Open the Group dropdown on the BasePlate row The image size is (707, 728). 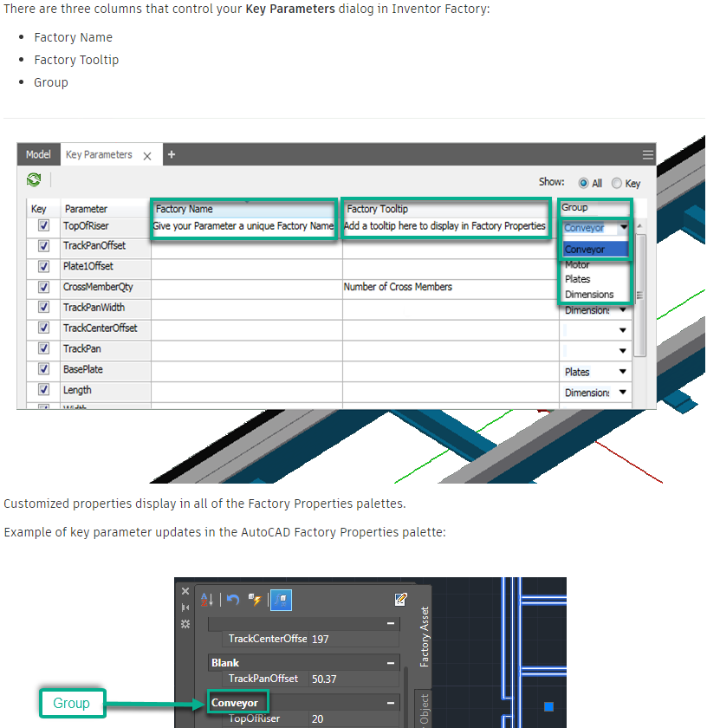tap(623, 369)
